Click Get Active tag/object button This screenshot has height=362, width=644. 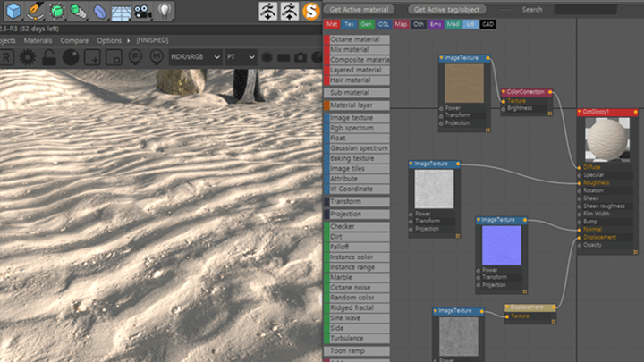pos(447,10)
